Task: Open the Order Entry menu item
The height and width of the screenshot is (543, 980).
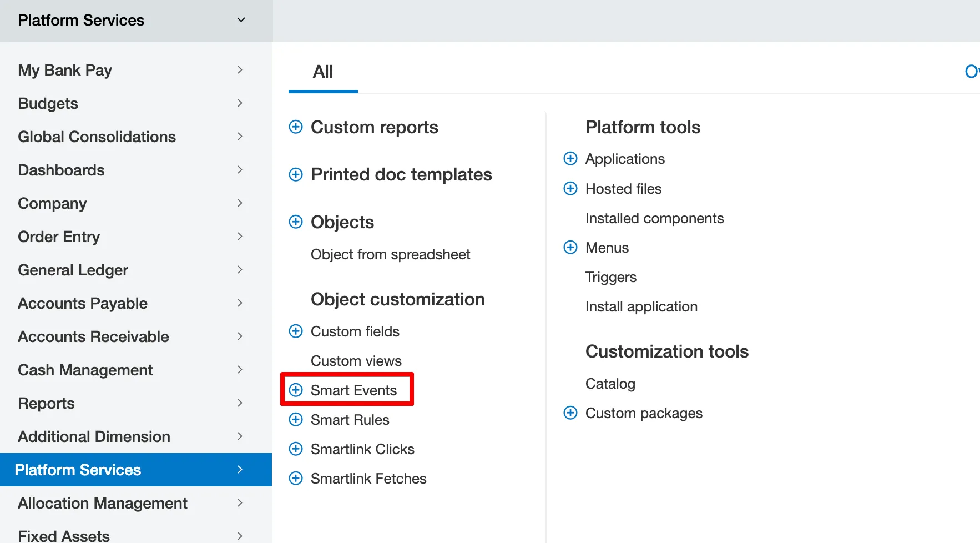Action: [x=136, y=237]
